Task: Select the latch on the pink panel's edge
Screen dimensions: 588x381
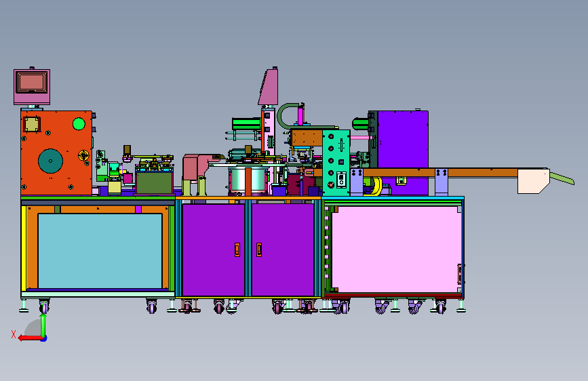Action: (459, 274)
